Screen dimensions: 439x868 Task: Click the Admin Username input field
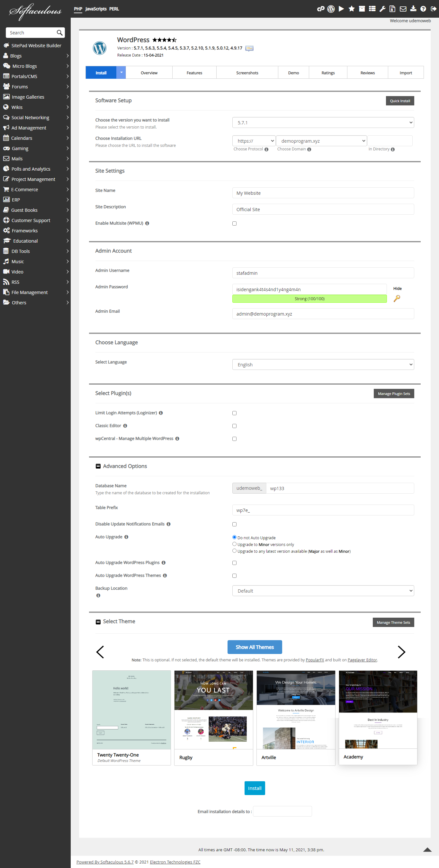pyautogui.click(x=323, y=273)
